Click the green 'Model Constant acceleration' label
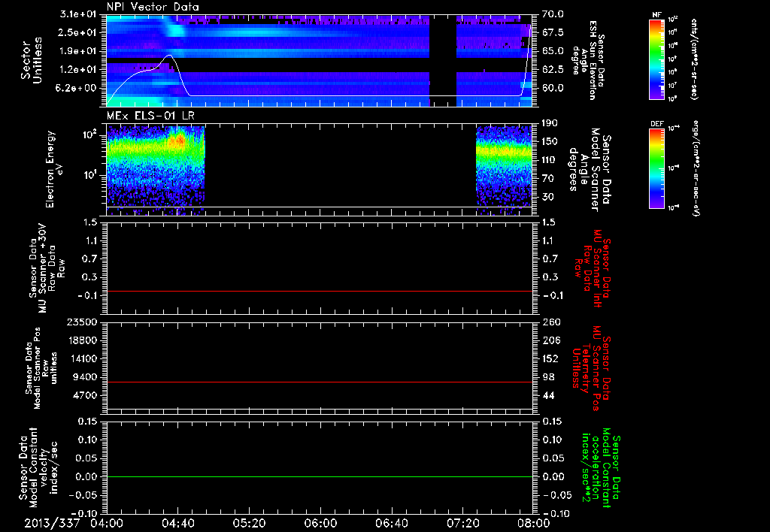The width and height of the screenshot is (770, 532). [x=601, y=468]
